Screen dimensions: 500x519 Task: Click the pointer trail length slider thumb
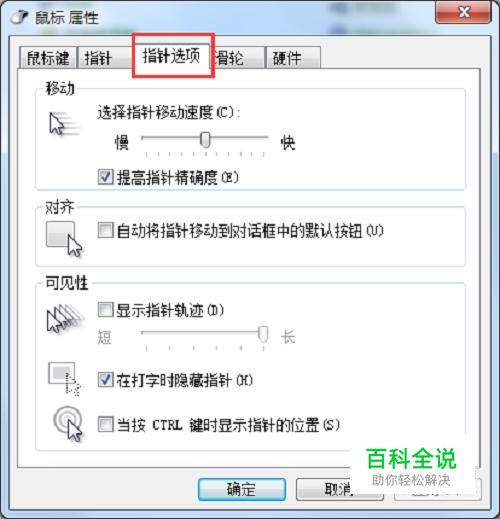pos(263,334)
